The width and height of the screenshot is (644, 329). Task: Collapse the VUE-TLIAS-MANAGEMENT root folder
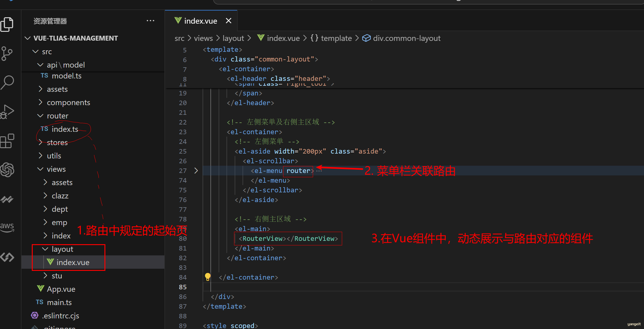[x=28, y=38]
